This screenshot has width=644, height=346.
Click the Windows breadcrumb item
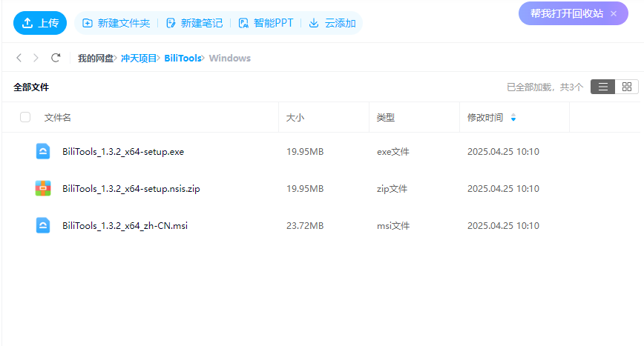229,59
